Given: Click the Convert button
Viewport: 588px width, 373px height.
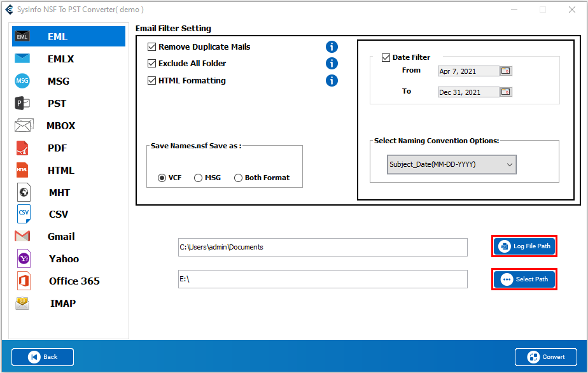Looking at the screenshot, I should coord(546,357).
